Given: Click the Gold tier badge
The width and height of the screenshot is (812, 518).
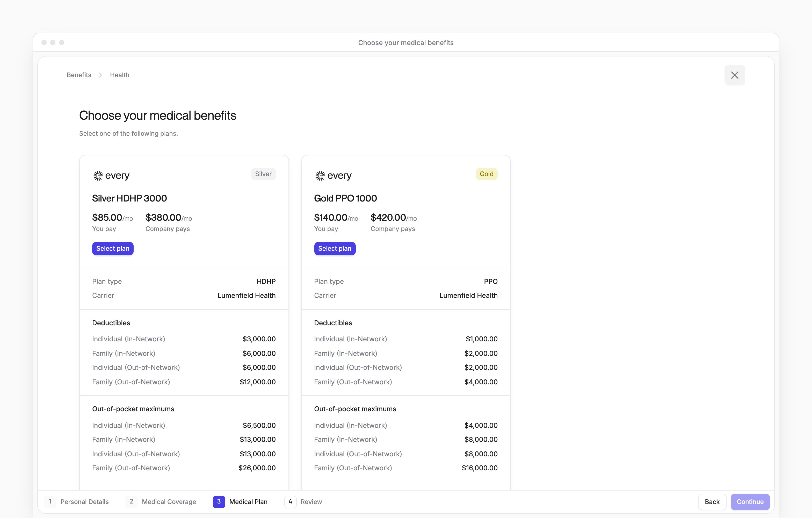Looking at the screenshot, I should point(486,174).
